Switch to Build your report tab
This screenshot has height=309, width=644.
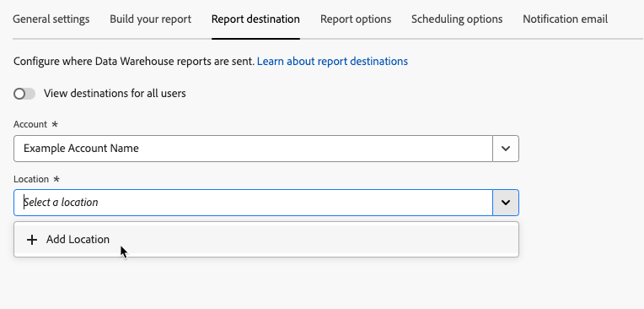(150, 19)
